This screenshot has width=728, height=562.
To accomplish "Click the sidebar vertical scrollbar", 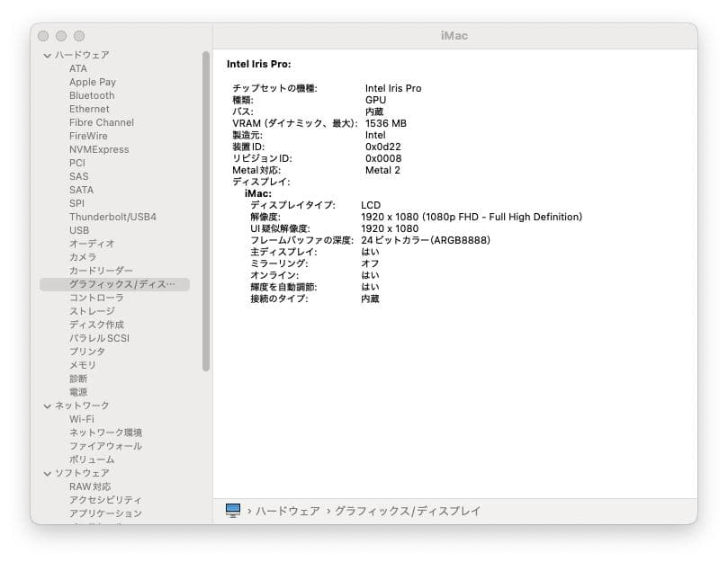I will point(206,211).
